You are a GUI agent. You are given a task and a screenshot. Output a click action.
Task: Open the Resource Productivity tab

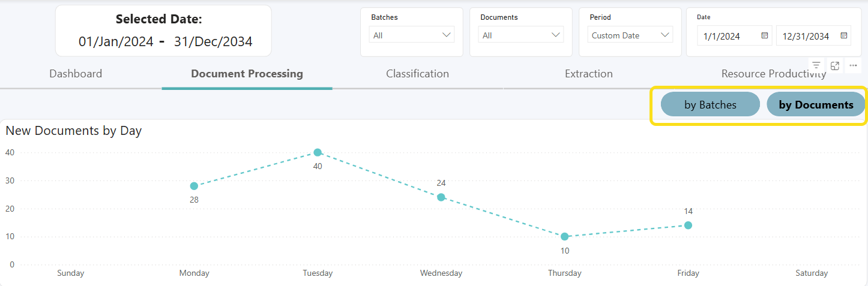773,74
